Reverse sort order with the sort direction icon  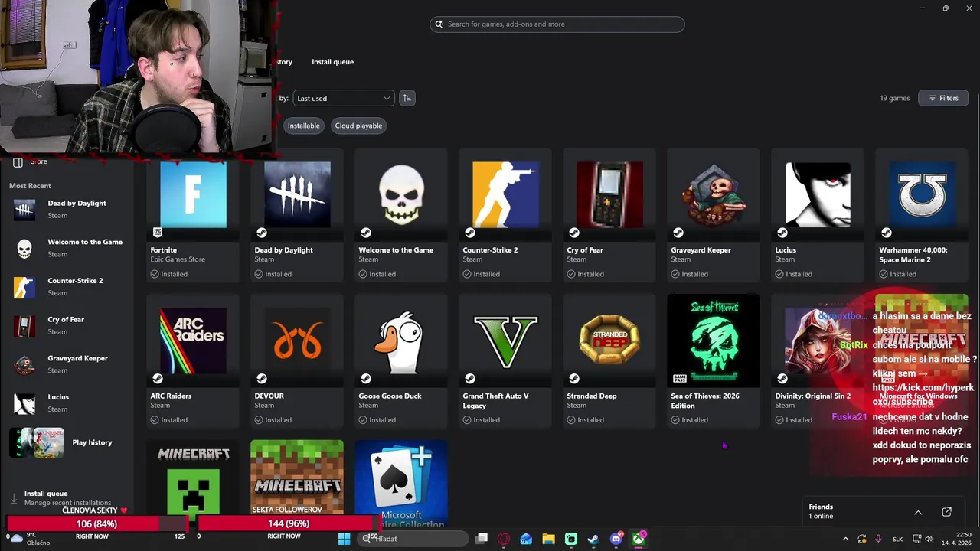pyautogui.click(x=407, y=98)
